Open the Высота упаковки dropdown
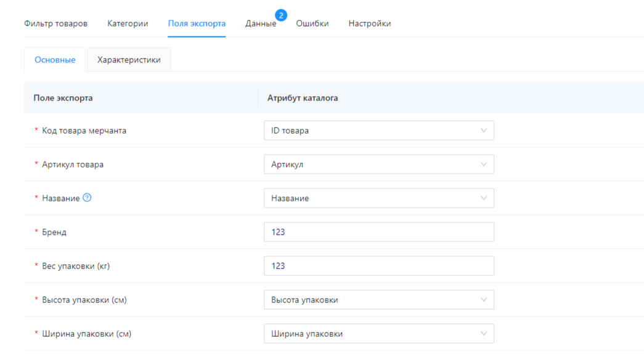 [378, 300]
